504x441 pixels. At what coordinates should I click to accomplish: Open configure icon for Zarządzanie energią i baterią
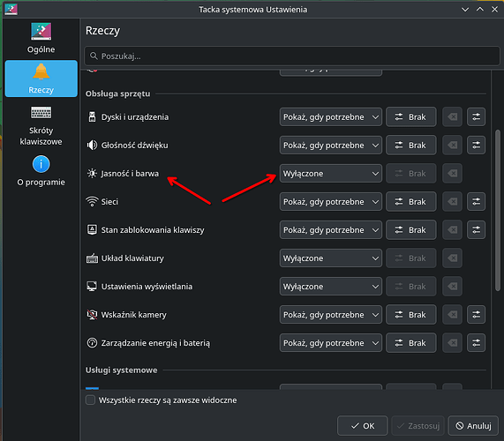click(476, 343)
